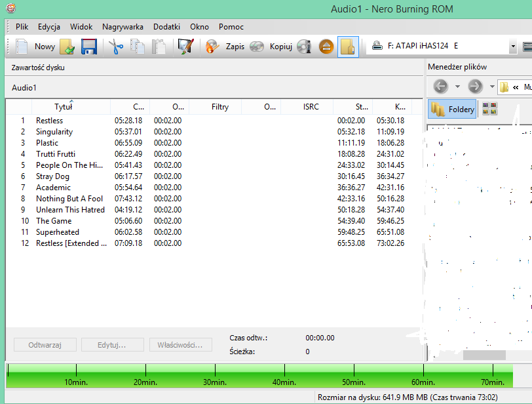Expand the back history dropdown arrow

pos(457,87)
